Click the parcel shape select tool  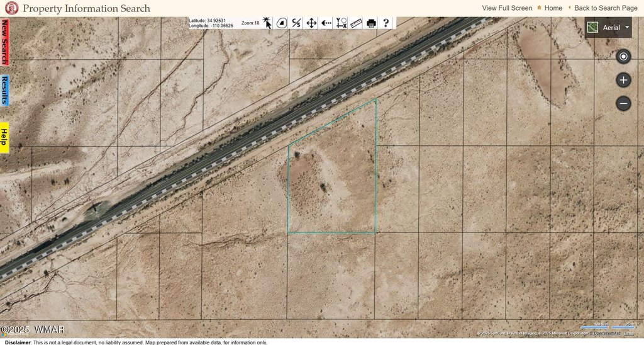(x=281, y=23)
